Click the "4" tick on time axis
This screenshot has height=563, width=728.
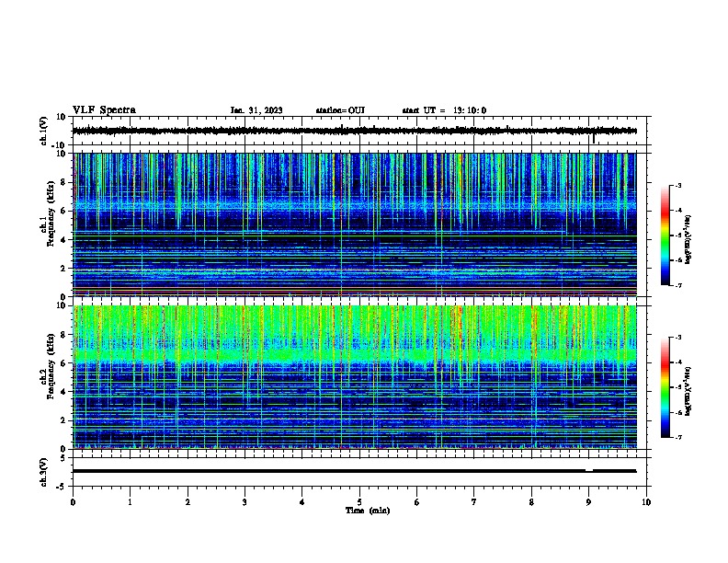302,502
